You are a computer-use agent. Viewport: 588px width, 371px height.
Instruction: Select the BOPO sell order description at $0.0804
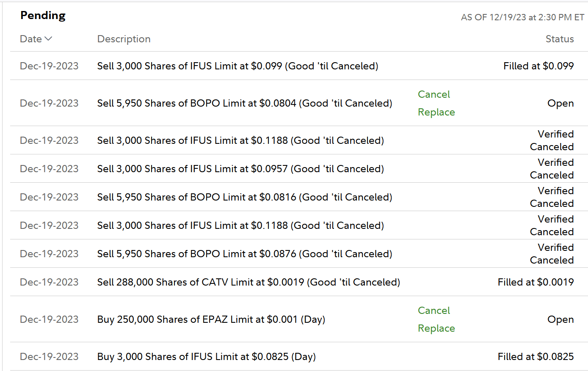[x=244, y=103]
